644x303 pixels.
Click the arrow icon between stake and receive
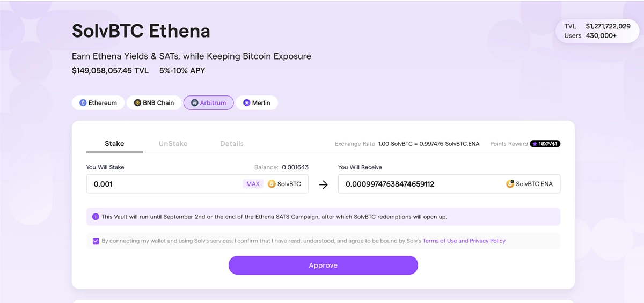click(323, 184)
